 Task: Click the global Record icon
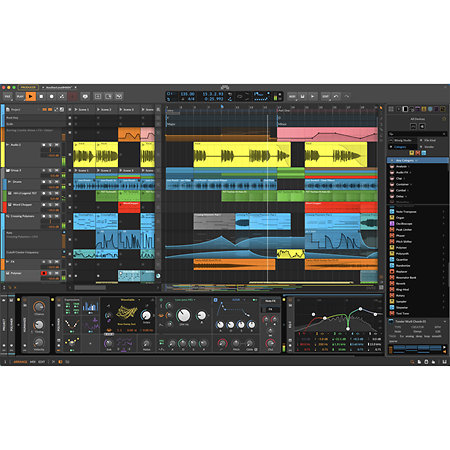tap(52, 96)
